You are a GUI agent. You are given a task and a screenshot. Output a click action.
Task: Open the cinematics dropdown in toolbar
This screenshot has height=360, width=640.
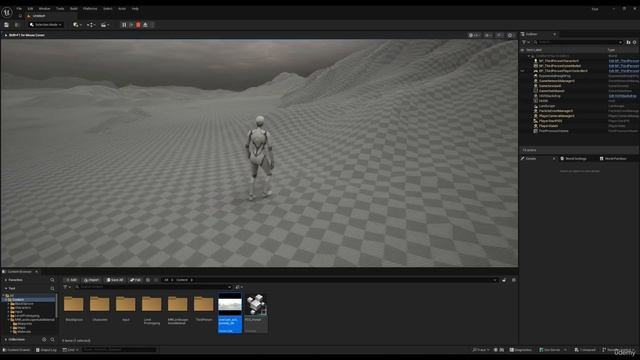[105, 25]
